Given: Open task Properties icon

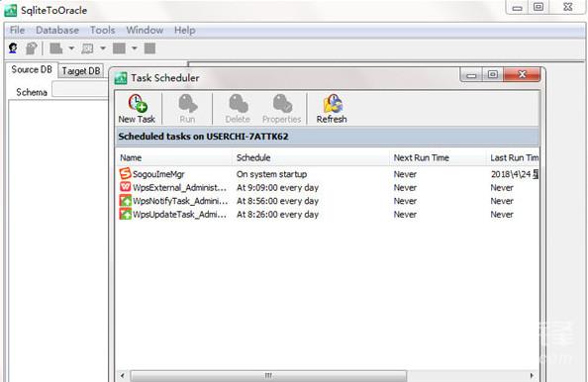Looking at the screenshot, I should click(x=282, y=104).
